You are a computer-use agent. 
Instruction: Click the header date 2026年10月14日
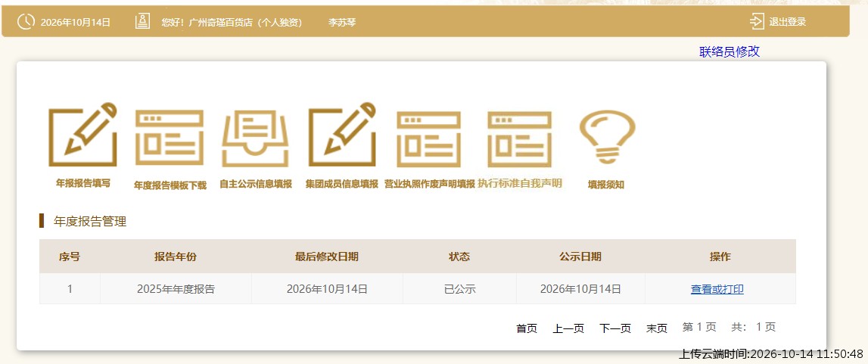tap(76, 22)
